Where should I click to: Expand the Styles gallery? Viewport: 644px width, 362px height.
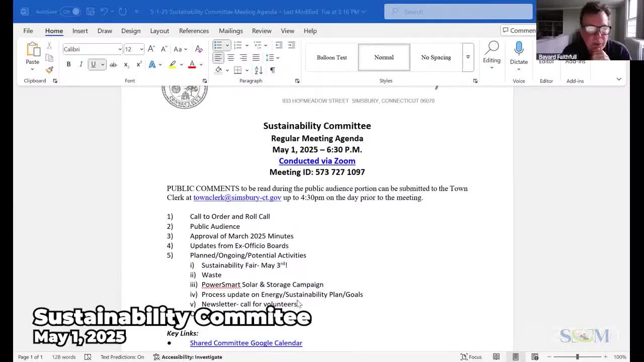pyautogui.click(x=468, y=57)
